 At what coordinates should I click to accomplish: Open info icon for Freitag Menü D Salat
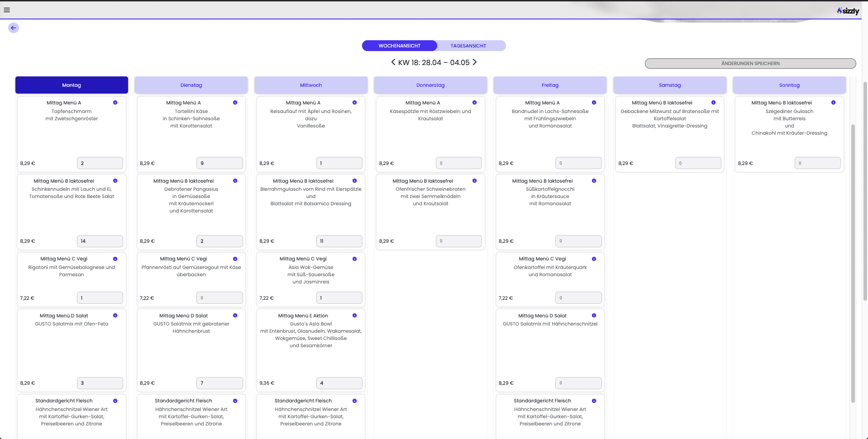(x=594, y=316)
